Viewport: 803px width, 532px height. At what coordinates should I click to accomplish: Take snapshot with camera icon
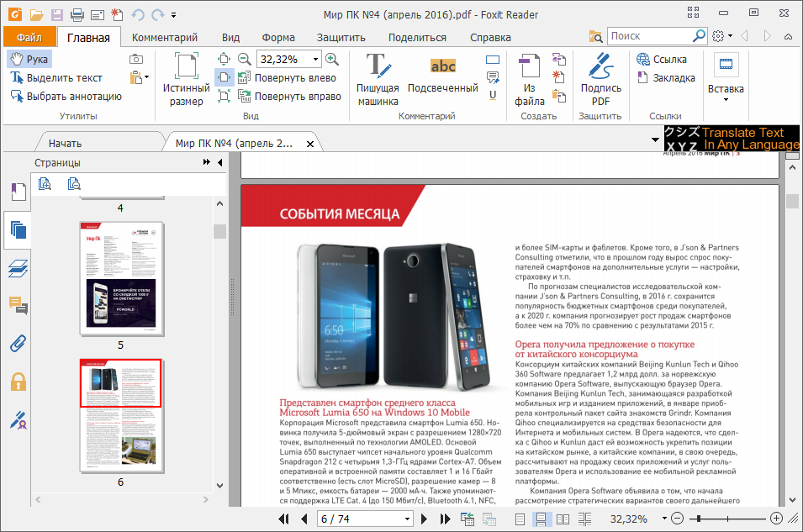(135, 60)
